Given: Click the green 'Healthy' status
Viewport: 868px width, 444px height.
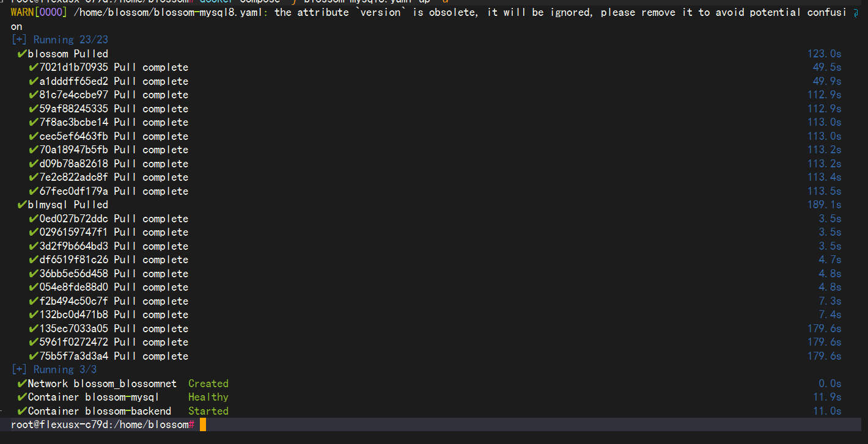Looking at the screenshot, I should [x=208, y=397].
